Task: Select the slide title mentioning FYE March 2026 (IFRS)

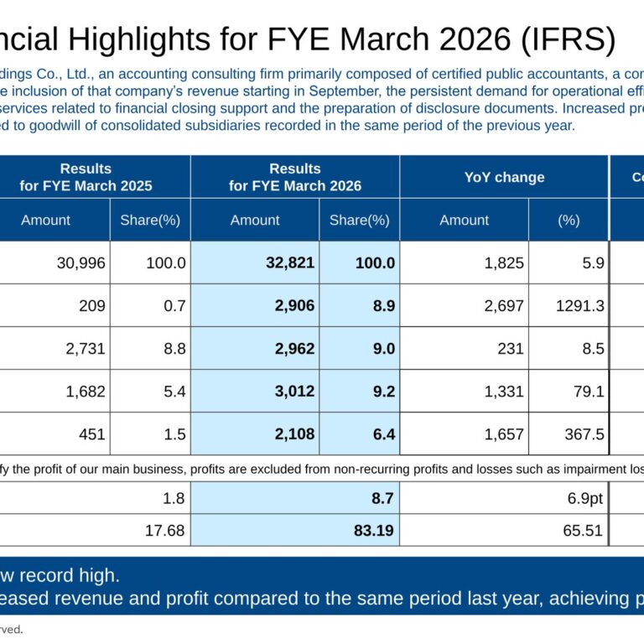Action: 308,39
